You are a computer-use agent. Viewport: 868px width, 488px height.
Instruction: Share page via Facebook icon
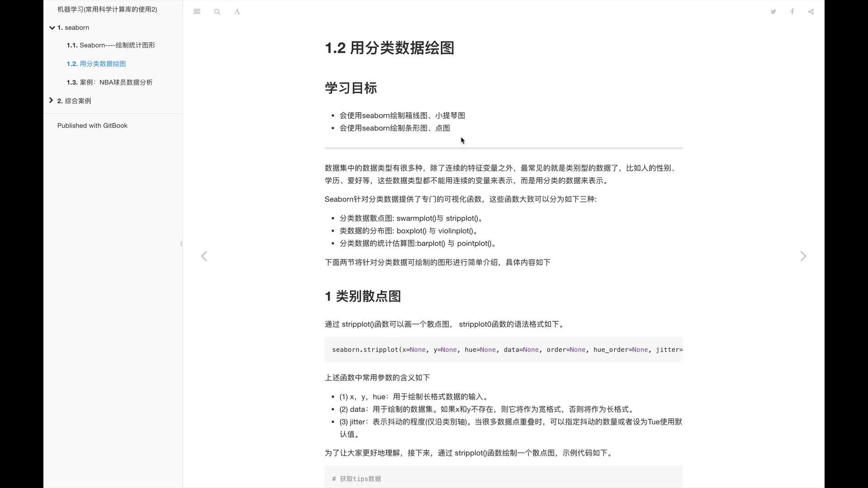click(x=792, y=12)
